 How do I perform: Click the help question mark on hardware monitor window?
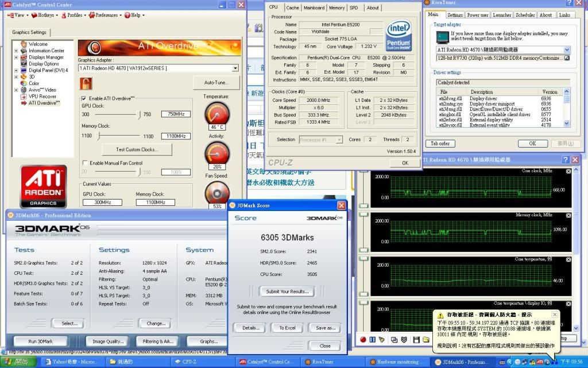(566, 160)
